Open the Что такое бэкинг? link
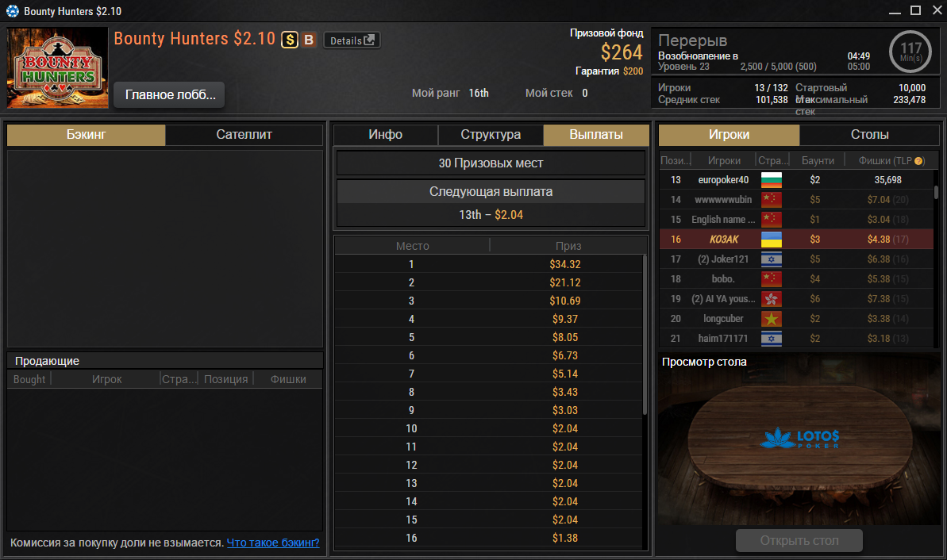The image size is (947, 560). [x=273, y=543]
